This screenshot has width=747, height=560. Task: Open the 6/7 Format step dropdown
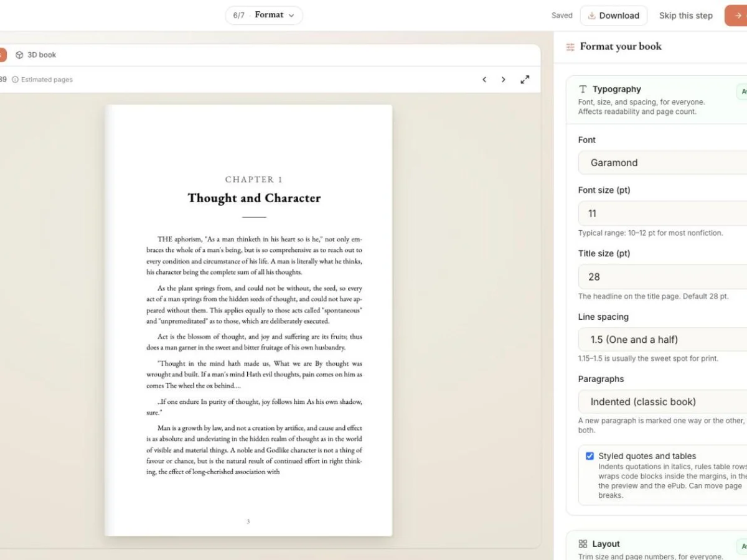(x=264, y=15)
